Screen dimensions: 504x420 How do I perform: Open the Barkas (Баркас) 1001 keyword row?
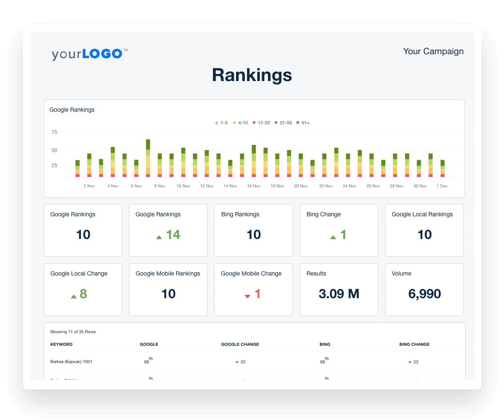coord(71,362)
